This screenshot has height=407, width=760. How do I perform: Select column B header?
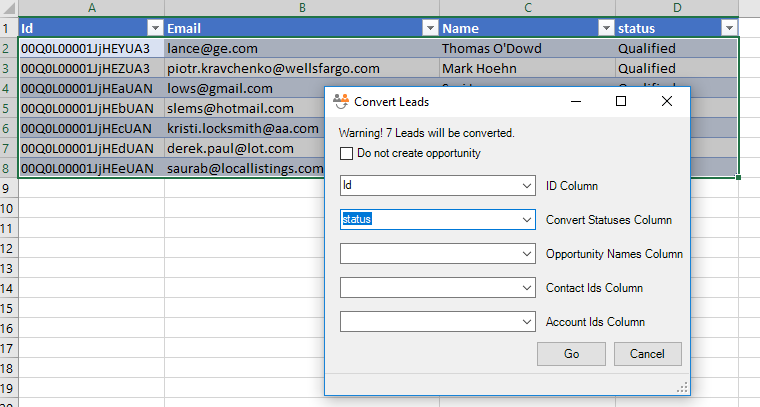tap(302, 8)
